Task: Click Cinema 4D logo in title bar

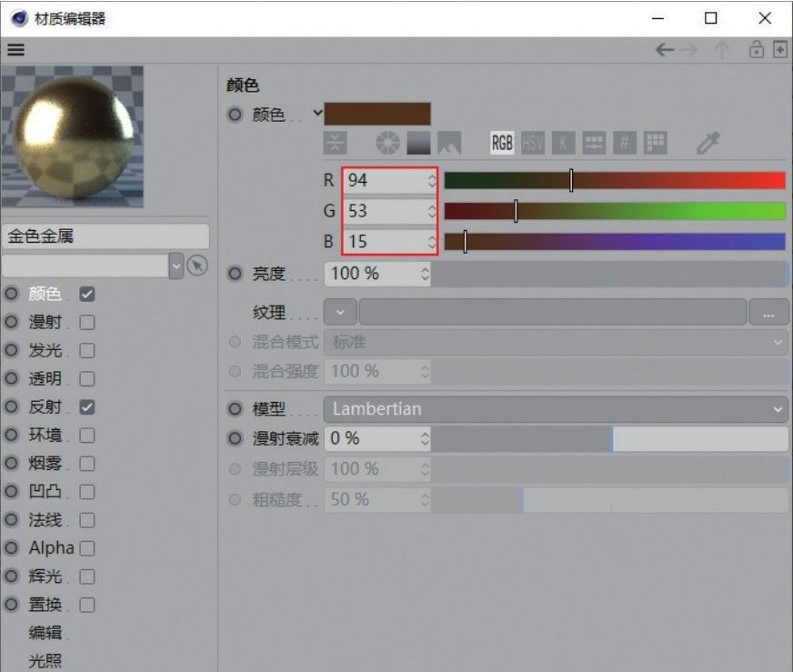Action: 19,19
